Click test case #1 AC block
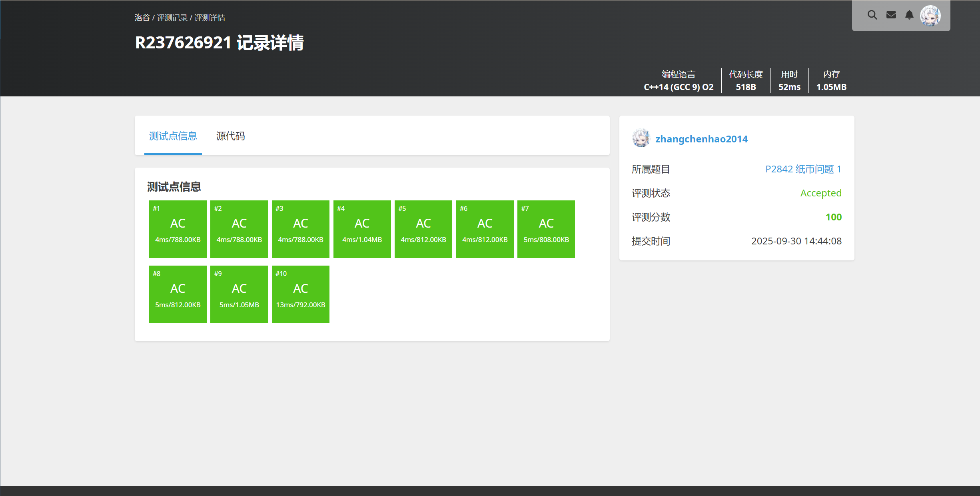This screenshot has height=496, width=980. point(178,229)
